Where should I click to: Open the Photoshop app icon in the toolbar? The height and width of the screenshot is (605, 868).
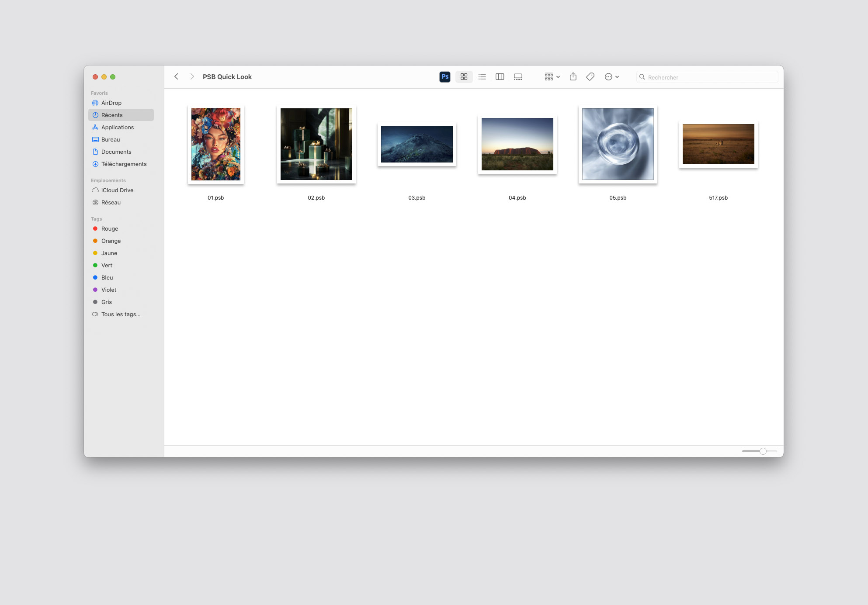445,76
